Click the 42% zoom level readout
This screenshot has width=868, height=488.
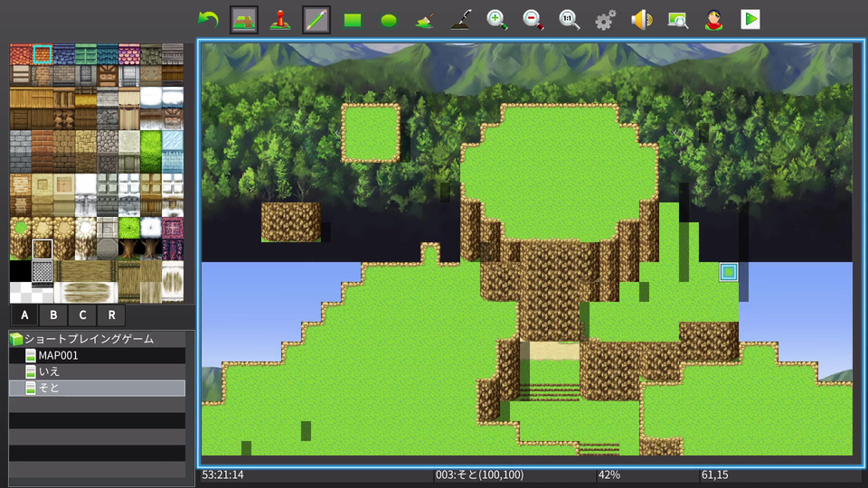click(609, 474)
